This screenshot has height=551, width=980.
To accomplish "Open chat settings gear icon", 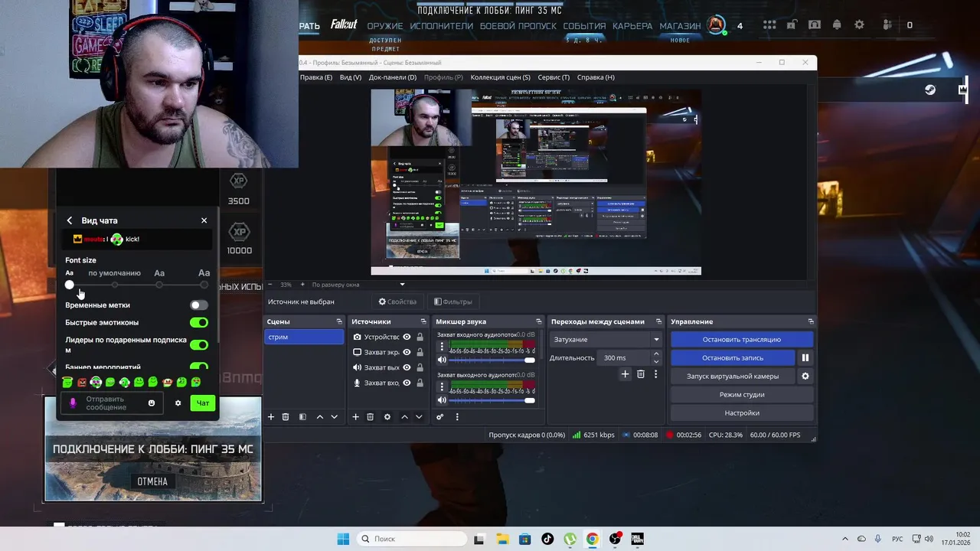I will (178, 403).
